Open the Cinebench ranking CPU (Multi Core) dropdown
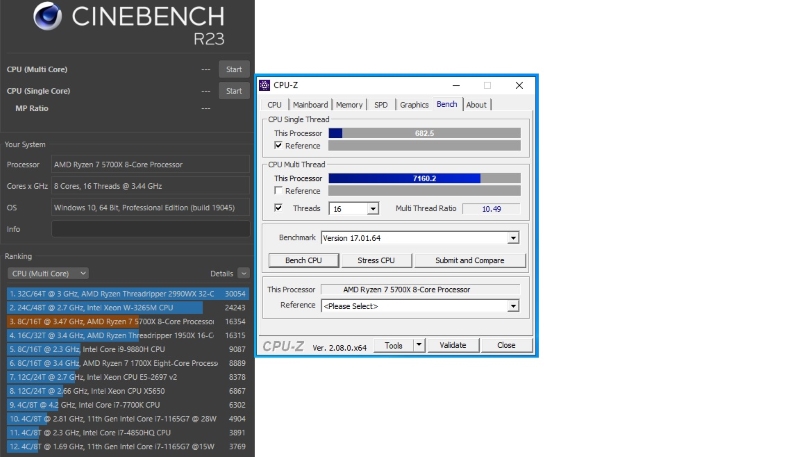The width and height of the screenshot is (800, 457). tap(48, 273)
